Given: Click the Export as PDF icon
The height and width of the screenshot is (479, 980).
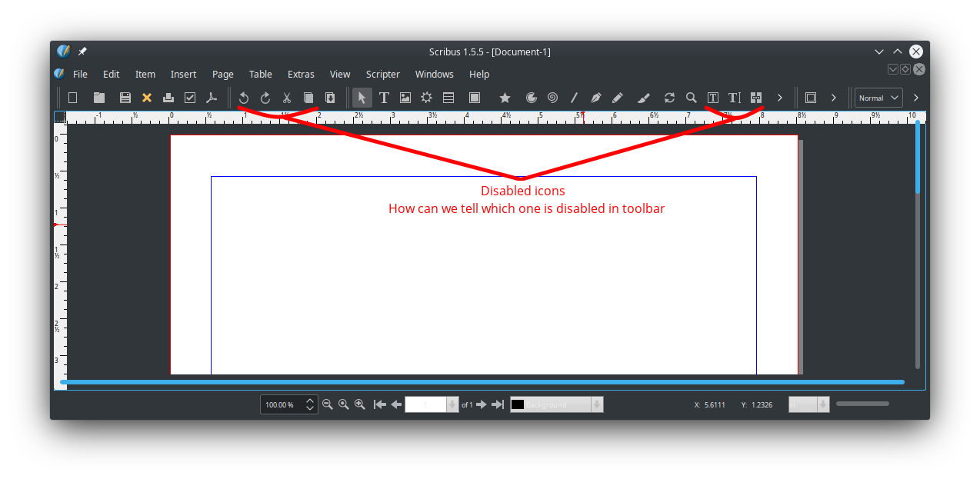Looking at the screenshot, I should 212,98.
